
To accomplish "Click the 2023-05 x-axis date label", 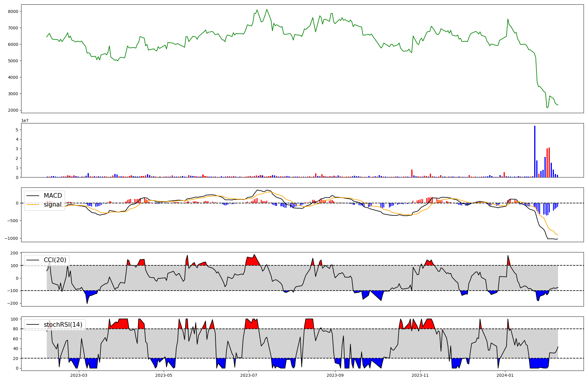I will click(x=164, y=375).
